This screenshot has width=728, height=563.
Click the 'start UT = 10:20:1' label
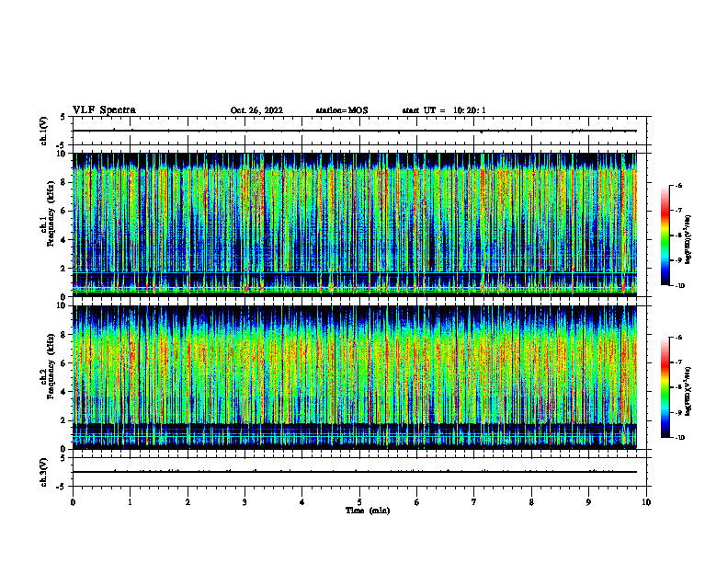444,110
